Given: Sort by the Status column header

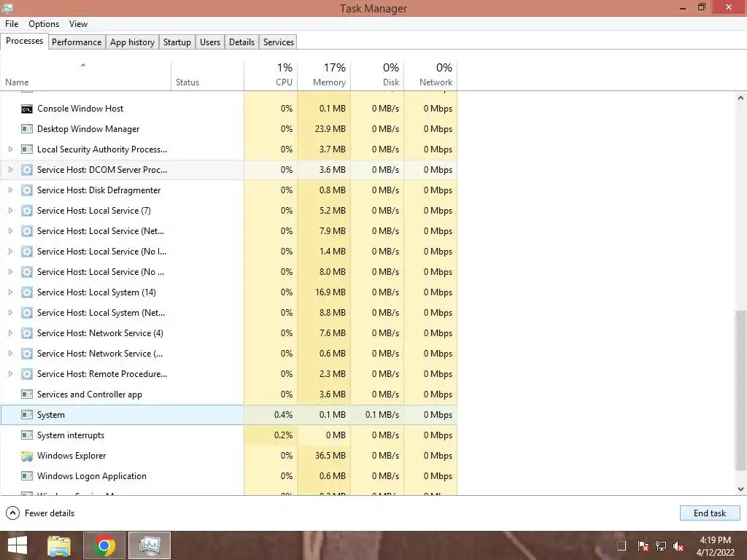Looking at the screenshot, I should click(x=207, y=76).
